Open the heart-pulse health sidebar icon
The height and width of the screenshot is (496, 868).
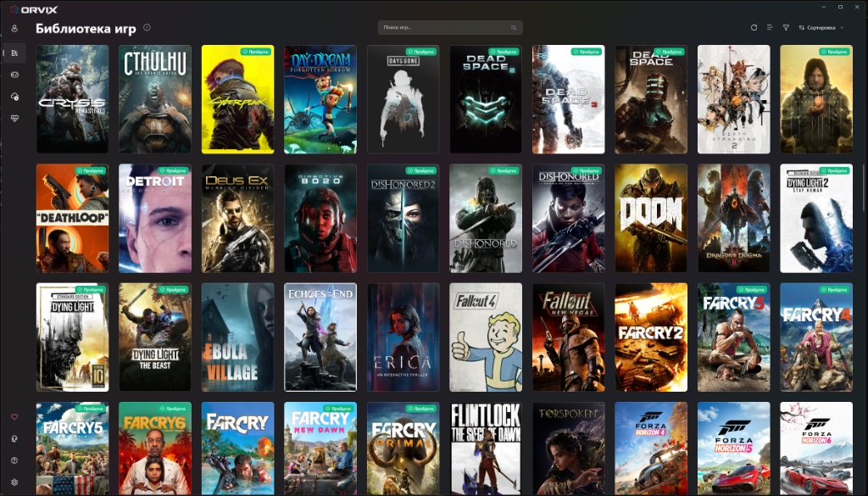click(x=14, y=119)
